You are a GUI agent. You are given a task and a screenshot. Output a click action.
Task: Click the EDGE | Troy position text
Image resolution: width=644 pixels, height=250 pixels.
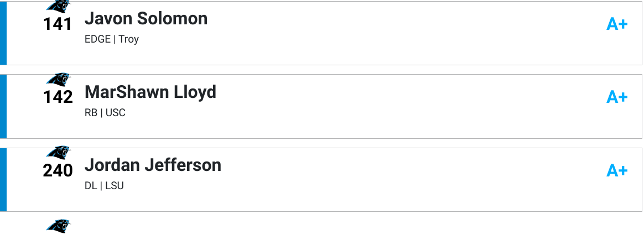pos(112,39)
